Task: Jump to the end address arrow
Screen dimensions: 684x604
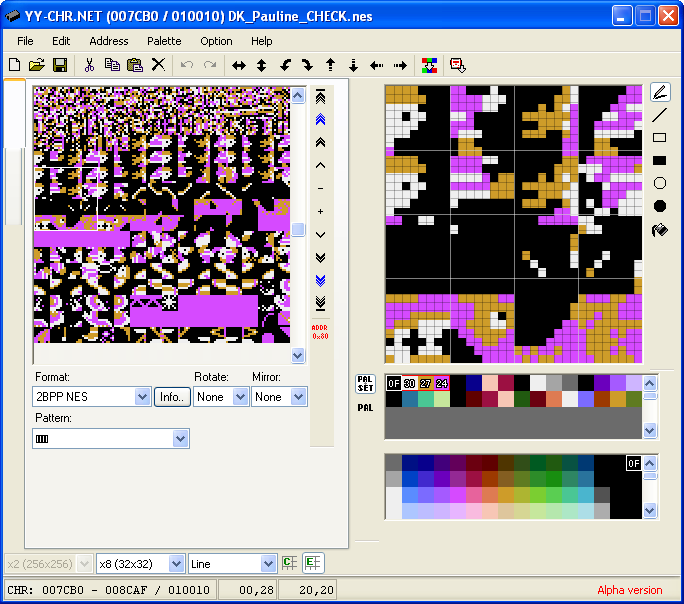Action: coord(321,303)
